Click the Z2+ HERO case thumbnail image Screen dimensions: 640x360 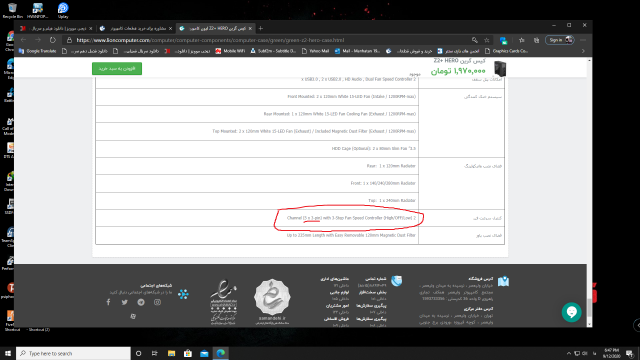click(x=500, y=69)
